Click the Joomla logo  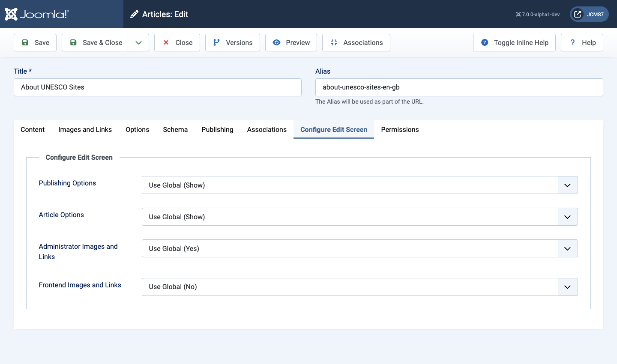click(37, 14)
